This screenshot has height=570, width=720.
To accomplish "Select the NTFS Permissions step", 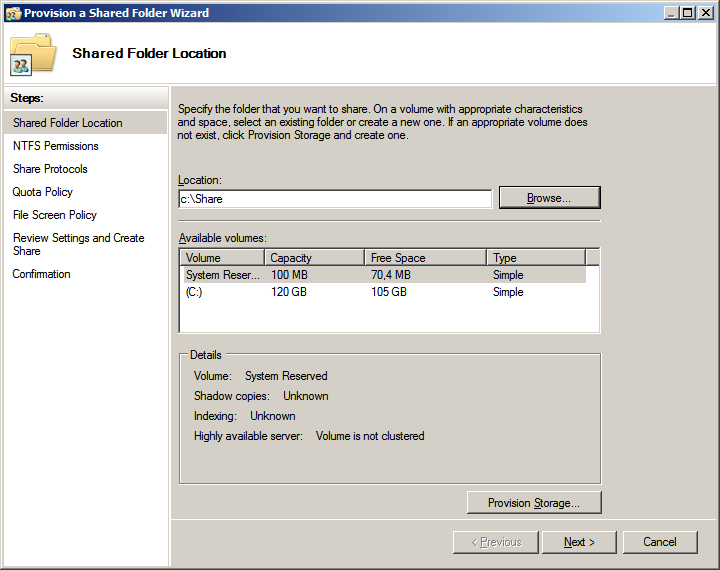I will pos(56,146).
